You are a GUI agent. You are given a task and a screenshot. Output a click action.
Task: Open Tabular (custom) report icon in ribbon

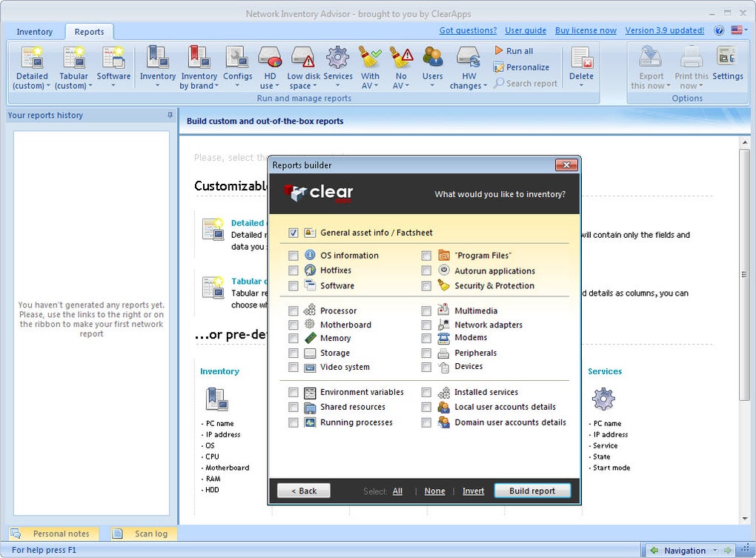(74, 57)
